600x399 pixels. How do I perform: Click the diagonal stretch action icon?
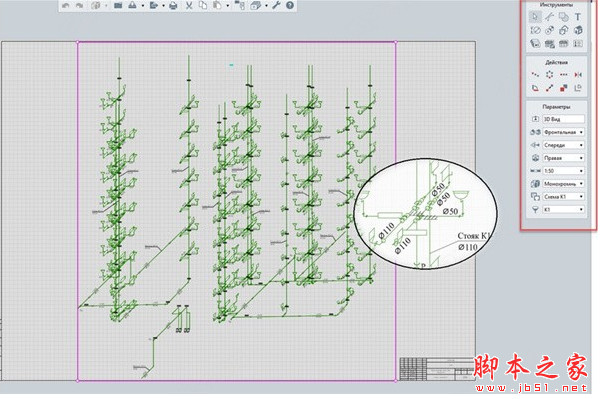pos(549,88)
